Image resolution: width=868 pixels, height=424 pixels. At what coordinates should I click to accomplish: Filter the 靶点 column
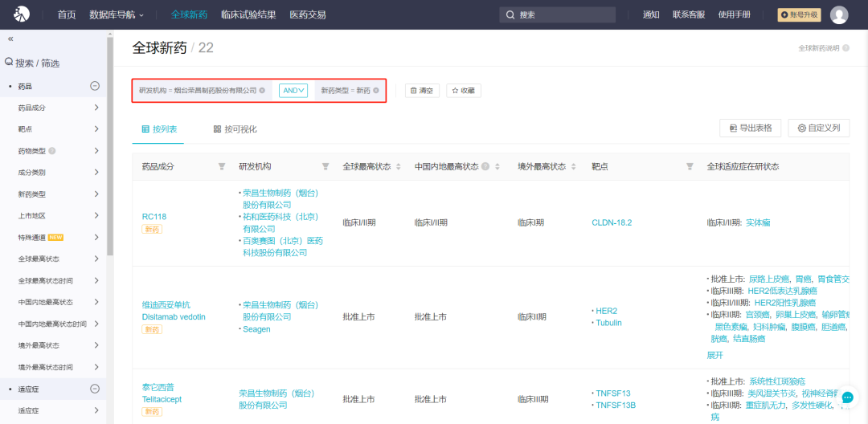point(690,166)
